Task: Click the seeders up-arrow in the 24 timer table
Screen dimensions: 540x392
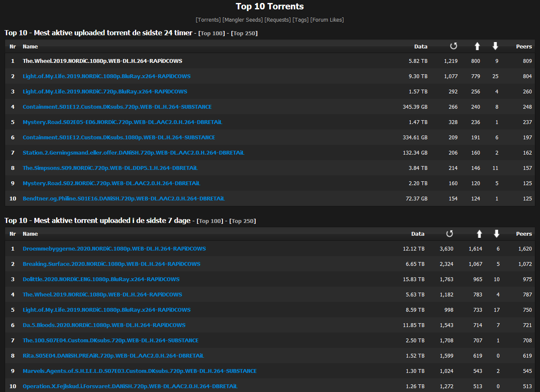Action: [477, 46]
